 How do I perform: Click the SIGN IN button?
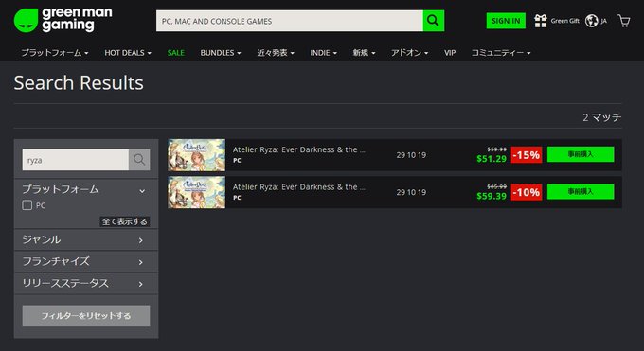[506, 21]
